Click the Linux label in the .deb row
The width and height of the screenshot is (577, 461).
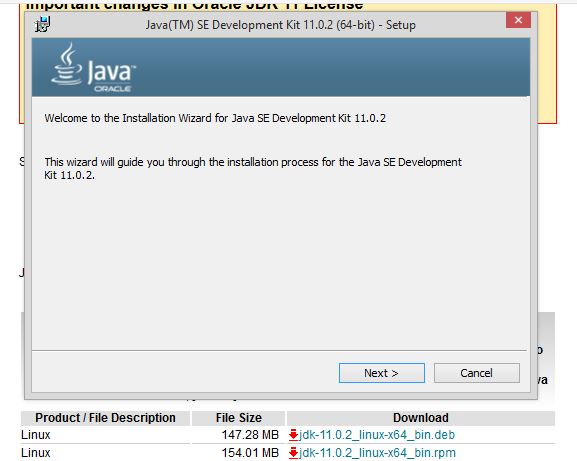36,435
